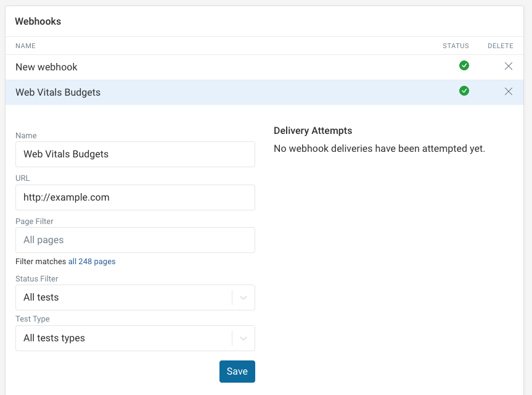Delete the New webhook using its X icon
Image resolution: width=532 pixels, height=395 pixels.
point(509,66)
